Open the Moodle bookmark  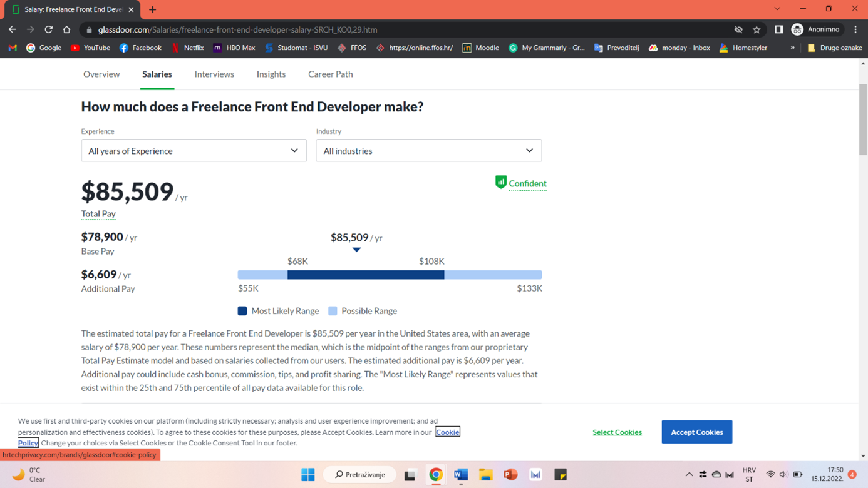click(x=481, y=48)
